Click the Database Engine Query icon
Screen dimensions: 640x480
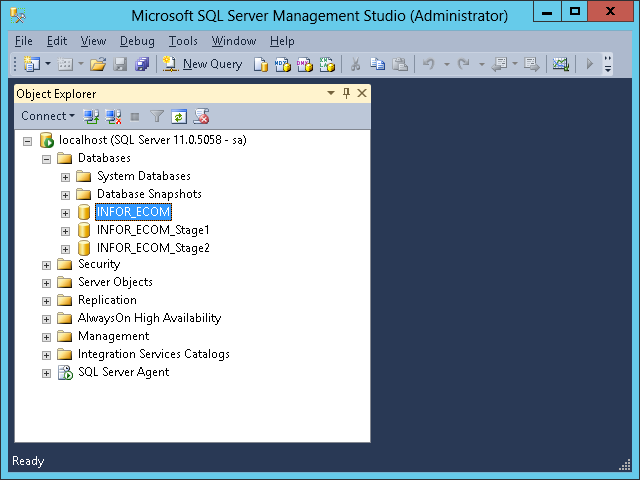(x=261, y=64)
